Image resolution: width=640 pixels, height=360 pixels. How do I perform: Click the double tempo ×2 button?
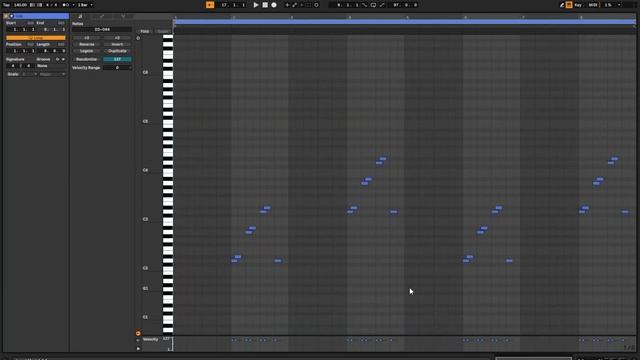[x=117, y=38]
